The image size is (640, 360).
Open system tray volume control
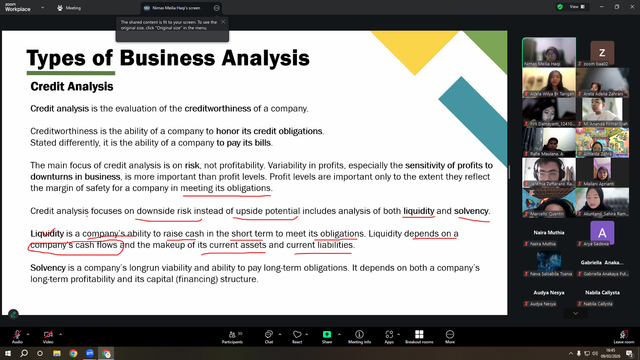coord(595,353)
